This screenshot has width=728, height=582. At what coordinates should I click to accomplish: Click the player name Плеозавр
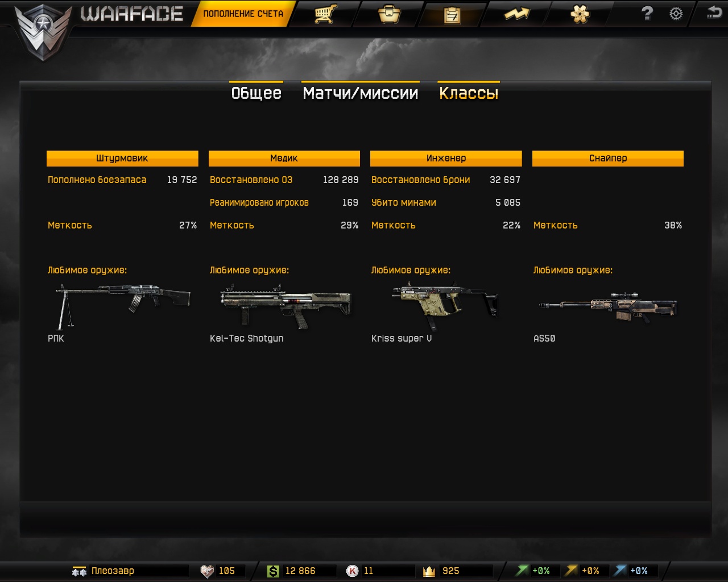pyautogui.click(x=113, y=571)
